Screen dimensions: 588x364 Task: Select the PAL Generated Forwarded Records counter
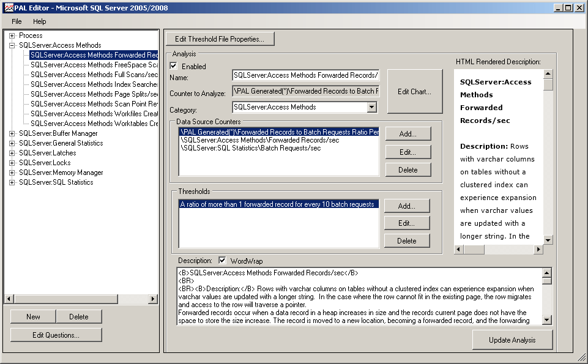pyautogui.click(x=280, y=132)
